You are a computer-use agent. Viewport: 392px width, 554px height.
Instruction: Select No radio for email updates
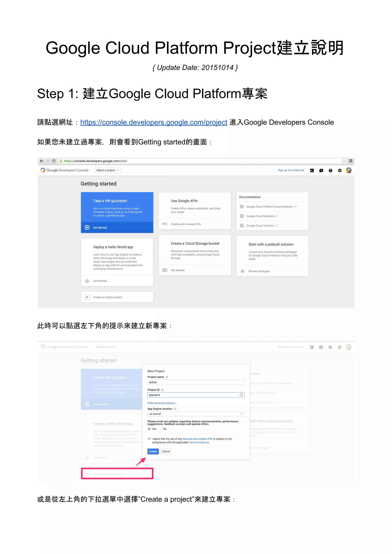[x=160, y=429]
